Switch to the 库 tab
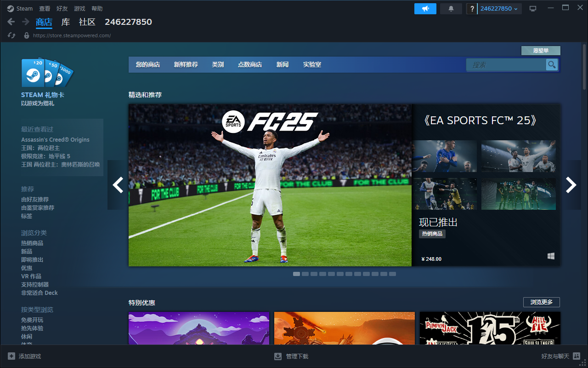Image resolution: width=588 pixels, height=368 pixels. [x=66, y=22]
